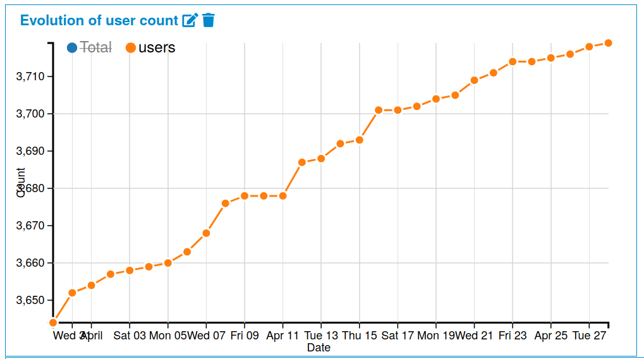
Task: Delete the chart with the trash icon
Action: click(209, 20)
